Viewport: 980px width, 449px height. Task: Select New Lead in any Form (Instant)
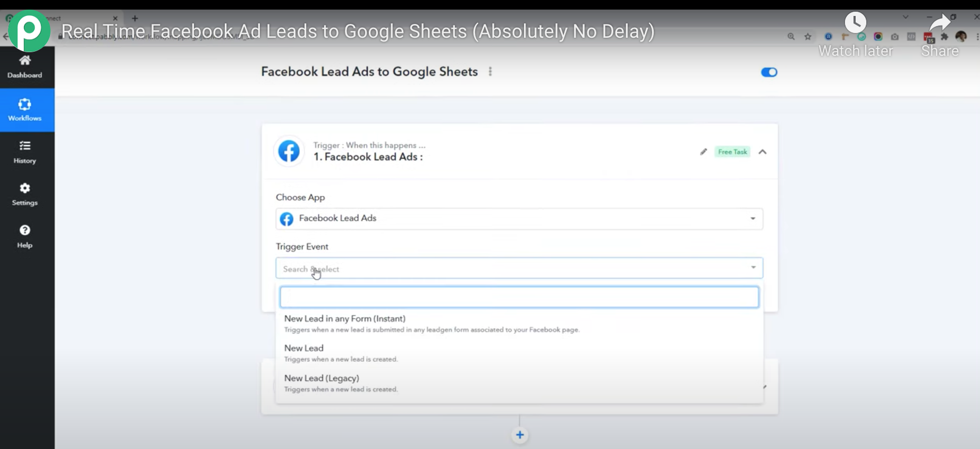point(345,319)
